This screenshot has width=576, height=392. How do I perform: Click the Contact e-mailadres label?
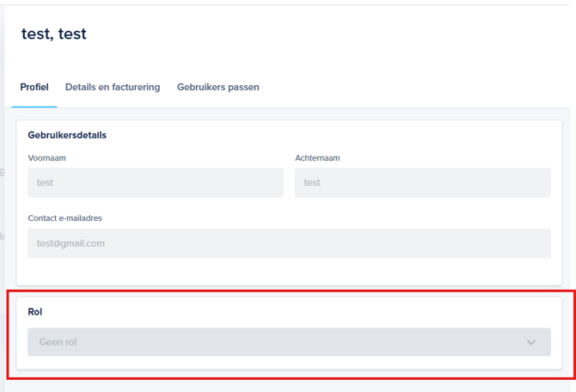(x=64, y=218)
